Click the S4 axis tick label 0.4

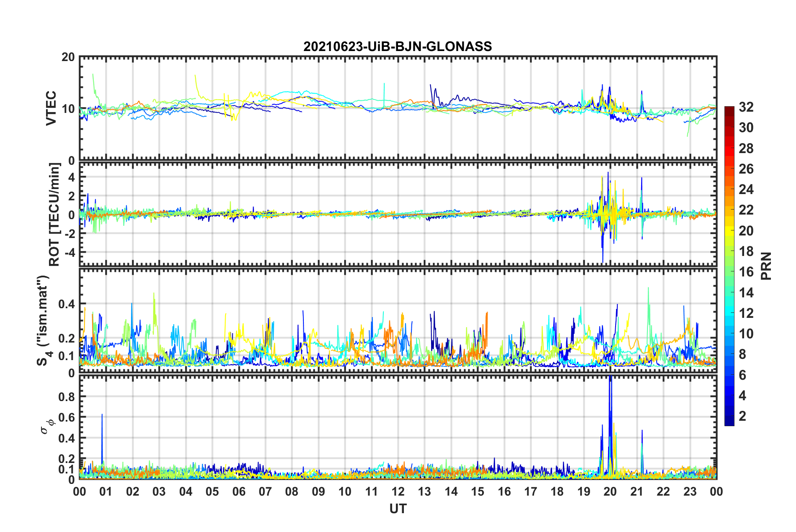click(67, 304)
